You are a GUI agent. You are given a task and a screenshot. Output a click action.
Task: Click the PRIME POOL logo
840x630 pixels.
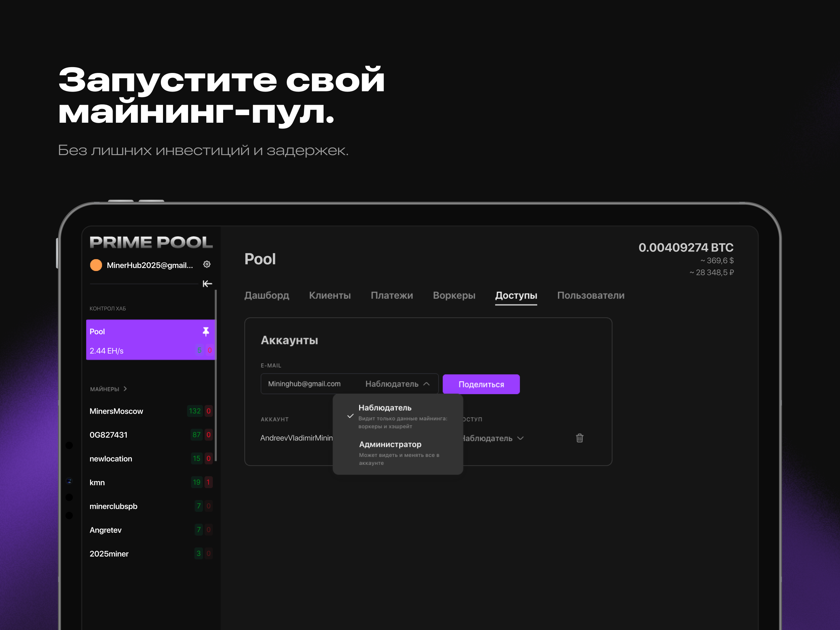[x=151, y=242]
